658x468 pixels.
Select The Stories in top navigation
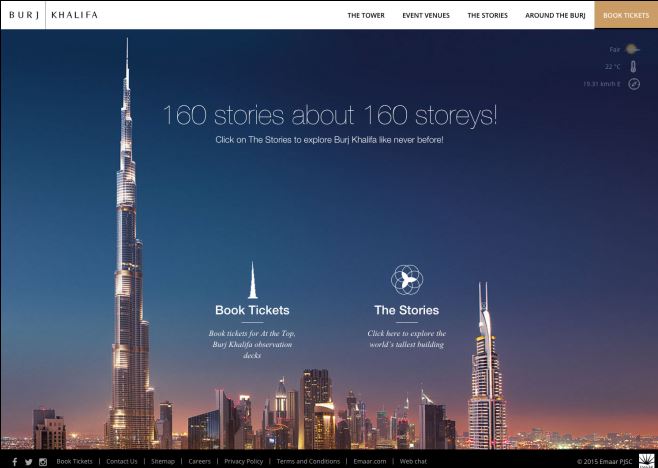488,15
